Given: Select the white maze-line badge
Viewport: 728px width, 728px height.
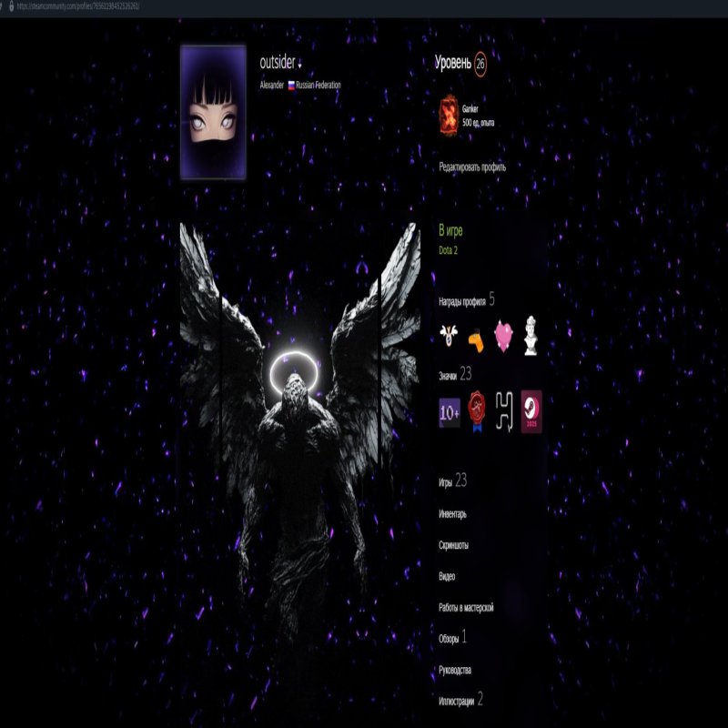Looking at the screenshot, I should coord(504,411).
